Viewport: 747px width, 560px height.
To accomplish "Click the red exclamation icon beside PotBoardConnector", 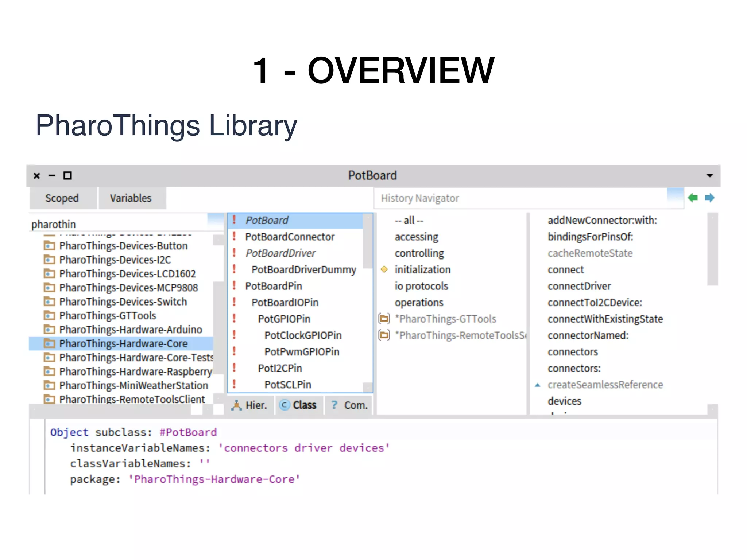I will 234,236.
